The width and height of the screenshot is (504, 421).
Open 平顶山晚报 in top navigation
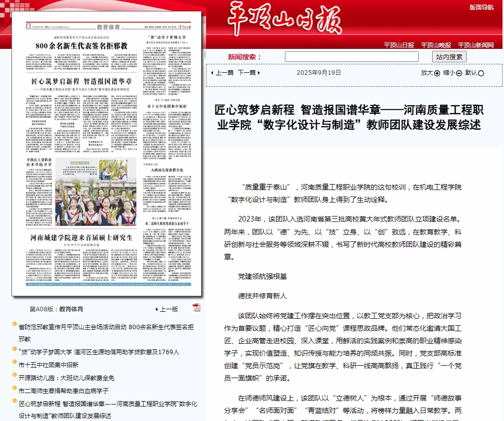tap(436, 45)
